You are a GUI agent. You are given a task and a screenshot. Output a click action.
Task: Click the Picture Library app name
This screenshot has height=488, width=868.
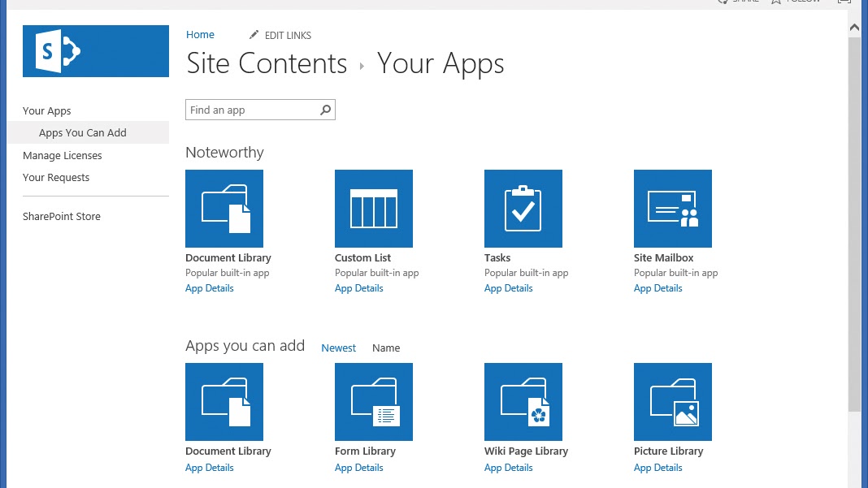pos(668,451)
